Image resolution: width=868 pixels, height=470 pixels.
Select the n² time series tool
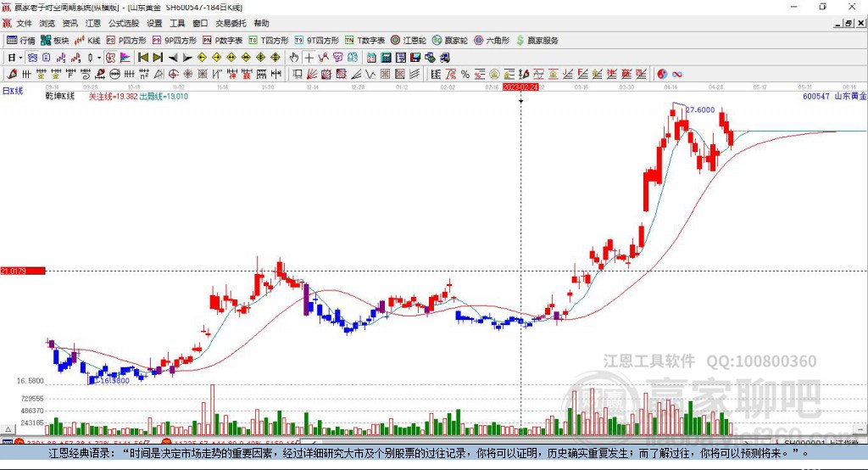pos(144,75)
